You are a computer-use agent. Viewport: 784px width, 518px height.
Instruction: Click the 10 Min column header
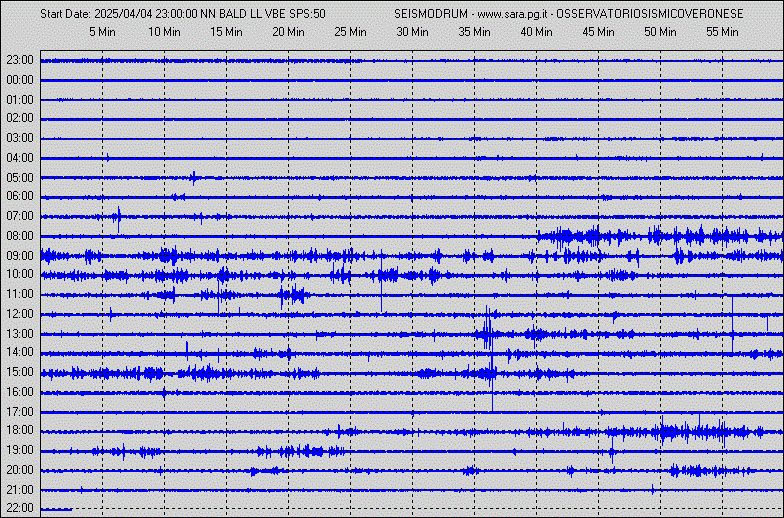[164, 32]
